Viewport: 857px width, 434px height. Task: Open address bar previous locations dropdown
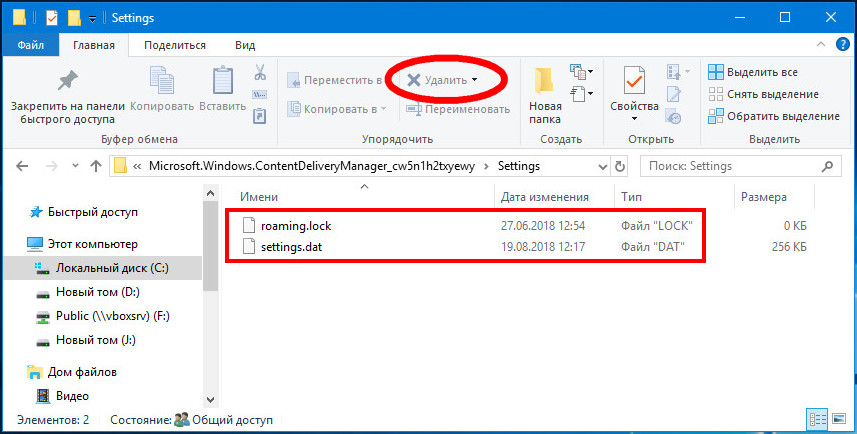point(603,166)
